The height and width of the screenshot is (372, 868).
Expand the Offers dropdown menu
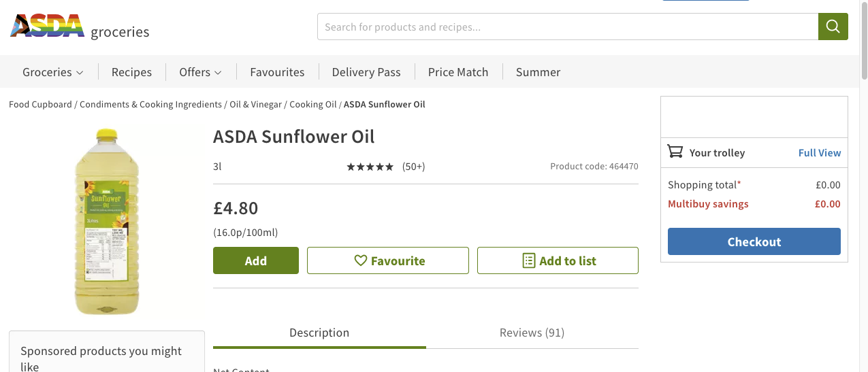200,72
